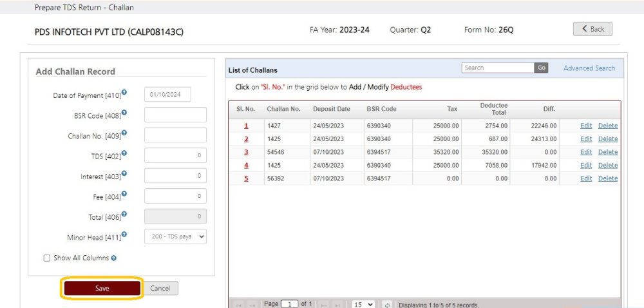Image resolution: width=644 pixels, height=308 pixels.
Task: Expand the page size dropdown showing 15
Action: pos(363,304)
